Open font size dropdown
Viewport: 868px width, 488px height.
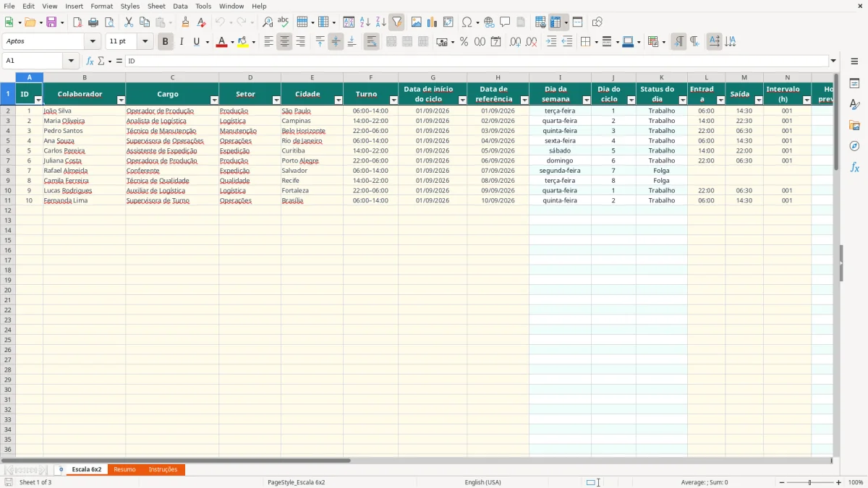(x=145, y=42)
